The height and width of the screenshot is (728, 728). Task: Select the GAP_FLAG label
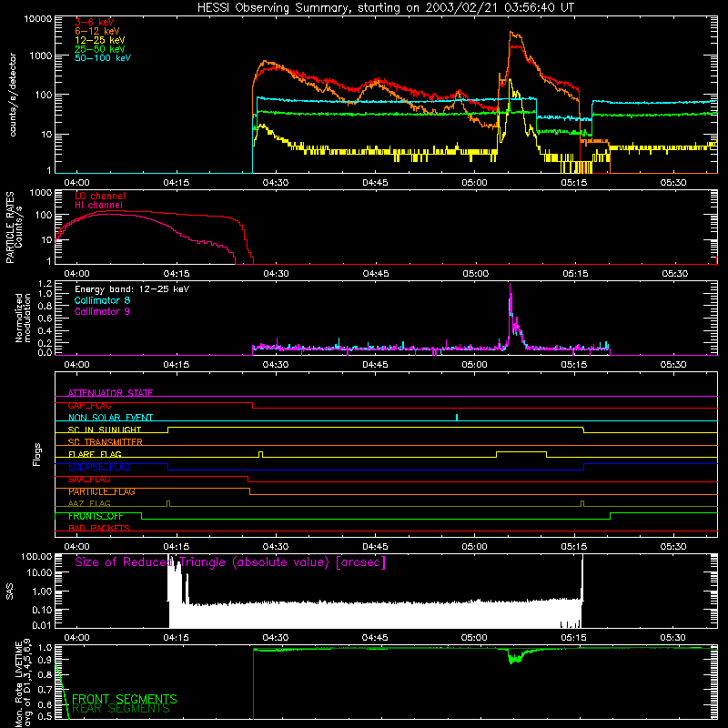[89, 405]
